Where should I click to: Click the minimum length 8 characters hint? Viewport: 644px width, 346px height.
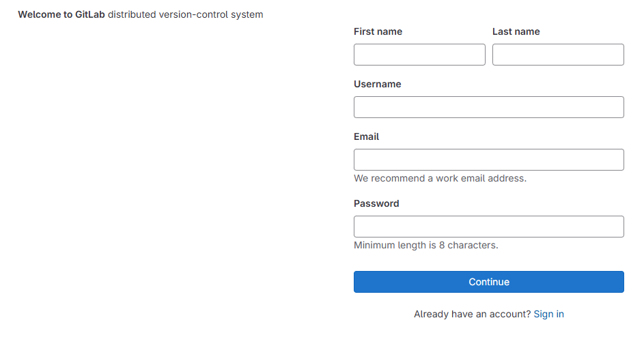pos(425,245)
